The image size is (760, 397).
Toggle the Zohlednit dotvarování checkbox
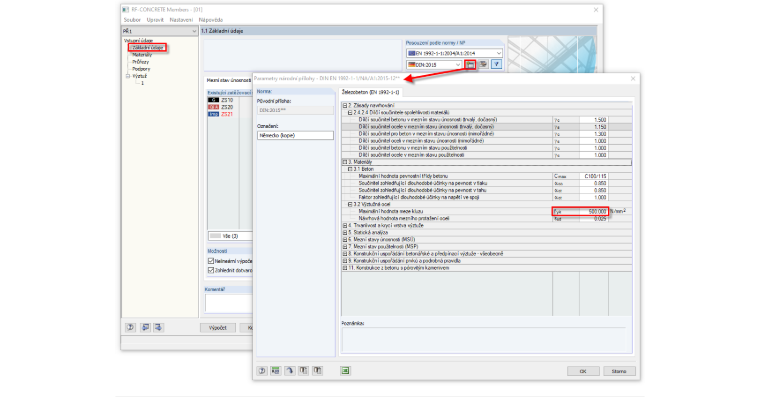point(211,270)
